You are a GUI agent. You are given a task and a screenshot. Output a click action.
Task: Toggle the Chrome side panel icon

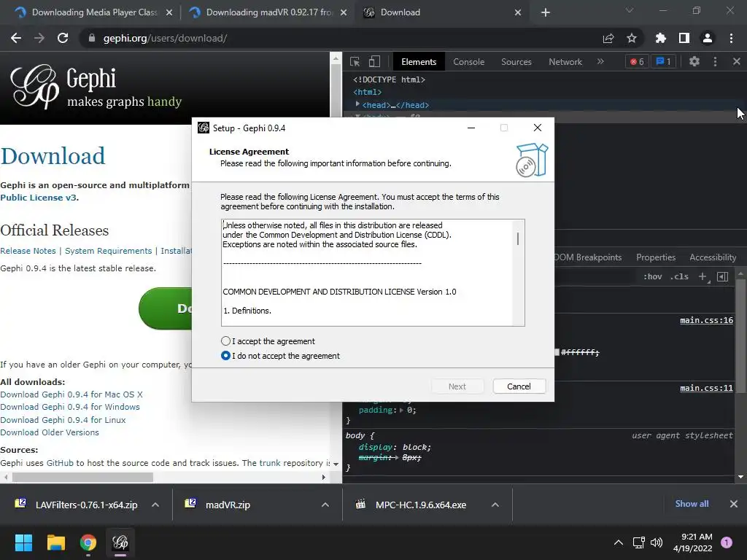click(684, 38)
